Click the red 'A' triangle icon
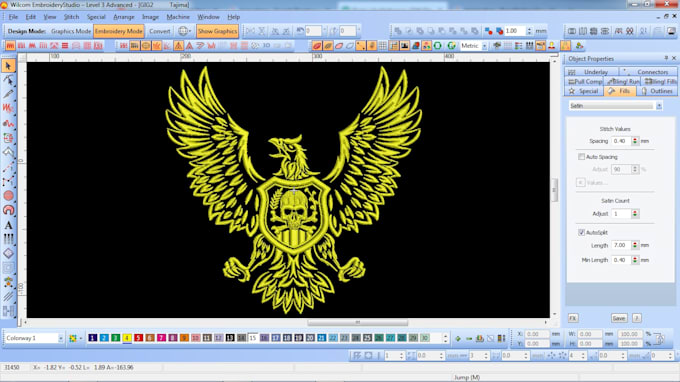680x382 pixels. [x=190, y=46]
